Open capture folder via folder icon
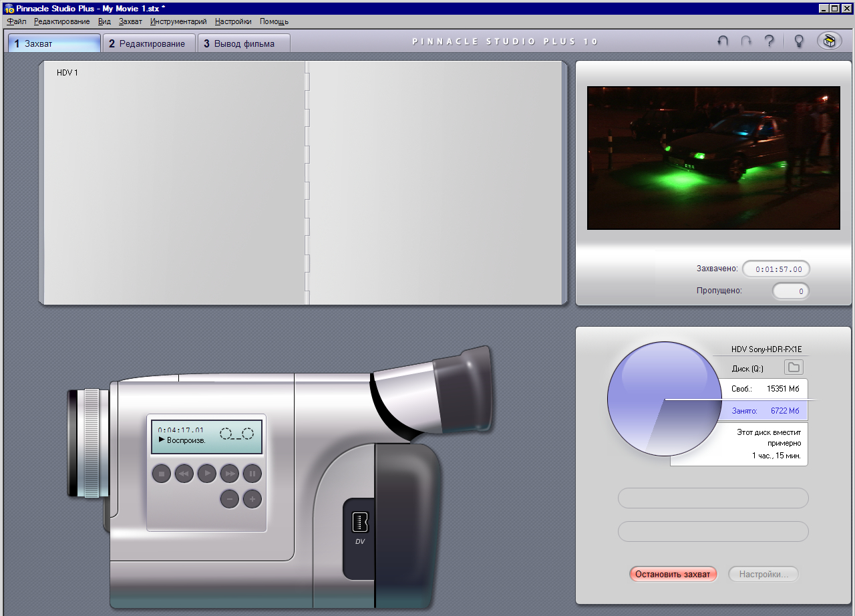Screen dimensions: 855x616 point(794,367)
